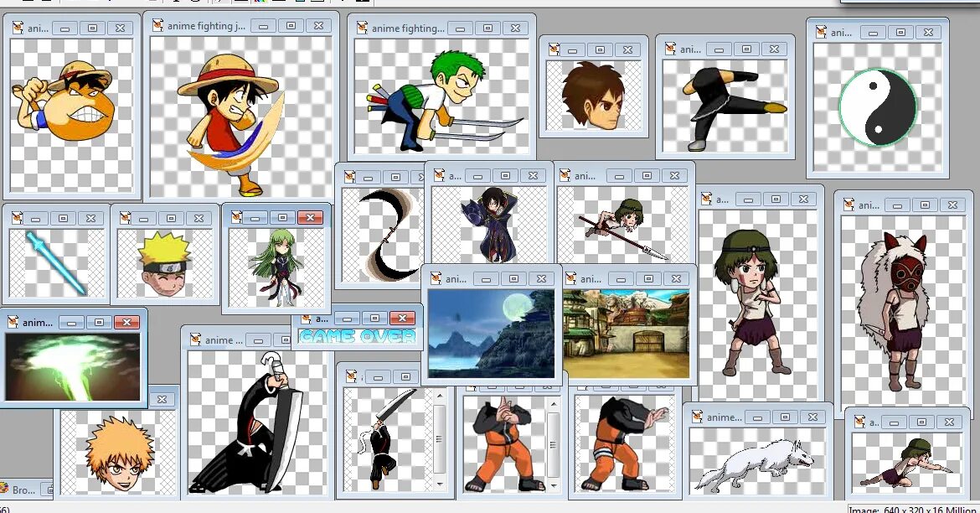Open system menu icon of wolf-mask girl window
This screenshot has width=980, height=513.
click(848, 205)
